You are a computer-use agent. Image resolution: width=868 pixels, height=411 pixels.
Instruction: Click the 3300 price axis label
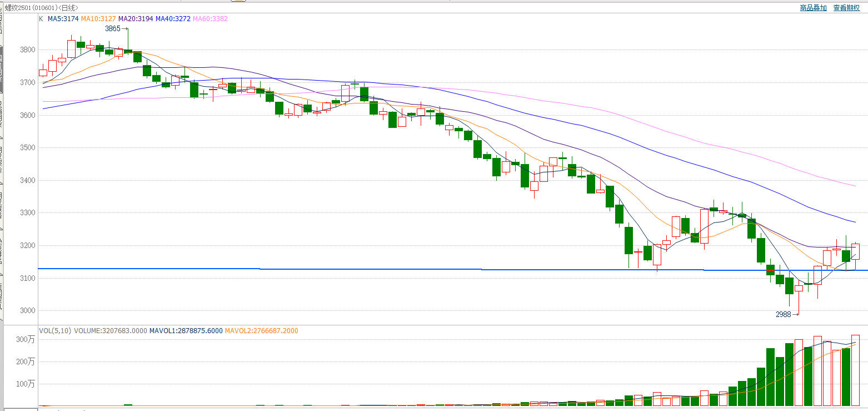[28, 213]
